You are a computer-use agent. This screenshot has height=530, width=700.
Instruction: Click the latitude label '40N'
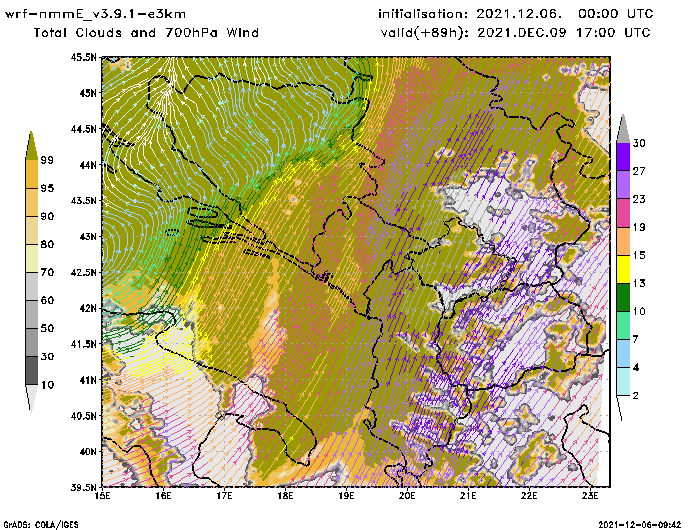tap(88, 451)
